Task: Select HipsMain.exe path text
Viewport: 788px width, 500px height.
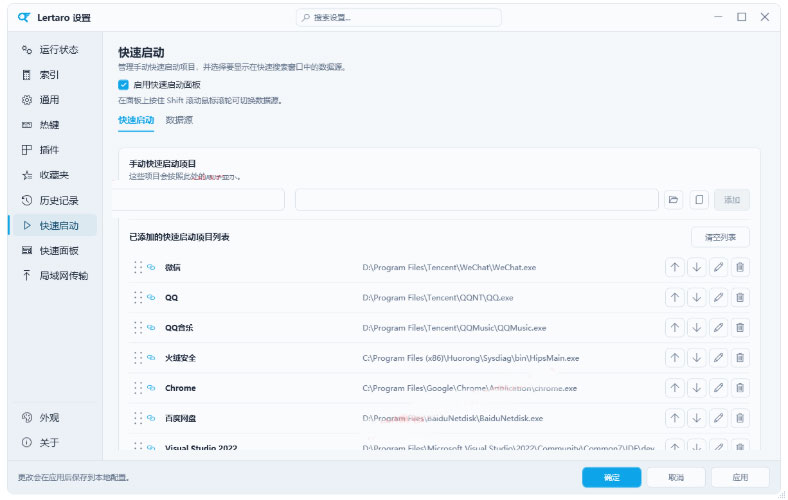Action: (470, 358)
